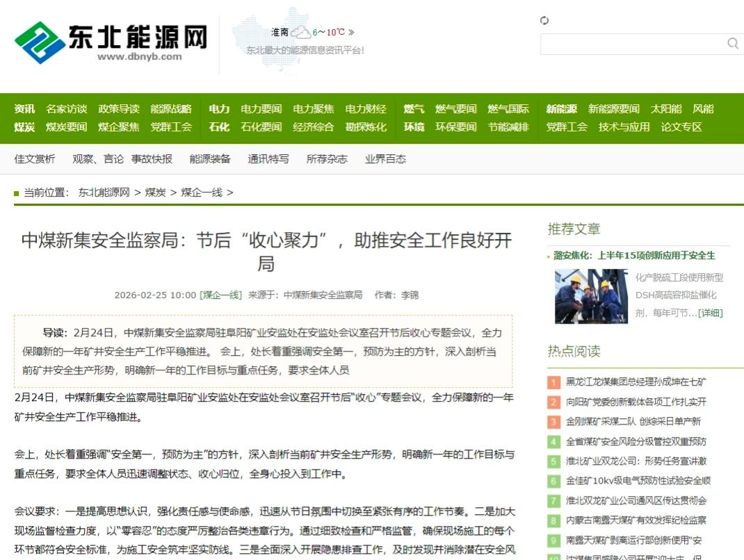The width and height of the screenshot is (744, 560).
Task: Click the green [煤企一线] tag under title
Action: pos(220,295)
